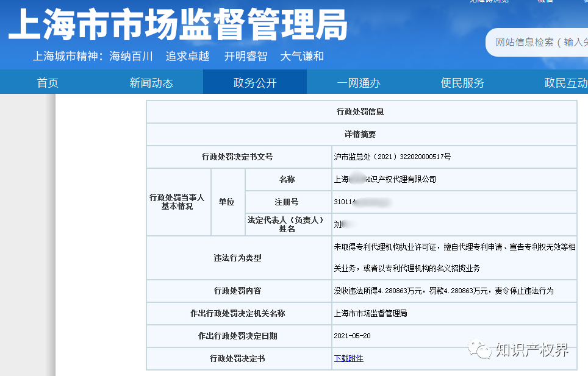Screen dimensions: 588x376
Task: Select the document number 沪市监总处（2021）322020000517号
Action: tap(392, 157)
